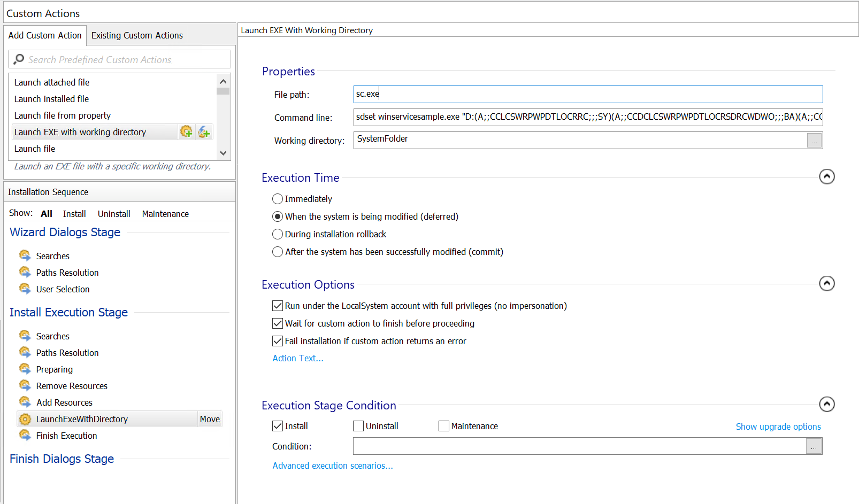Switch to Existing Custom Actions tab

[137, 35]
